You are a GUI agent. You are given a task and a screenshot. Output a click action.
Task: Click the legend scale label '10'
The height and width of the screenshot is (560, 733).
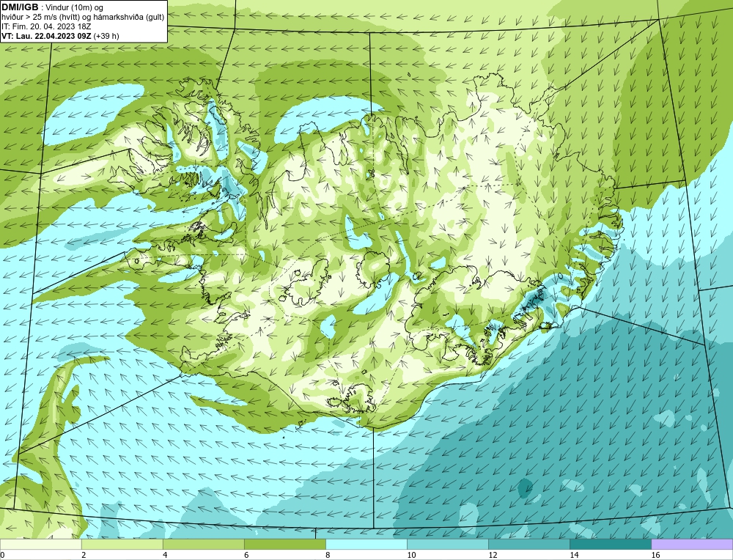[x=411, y=555]
